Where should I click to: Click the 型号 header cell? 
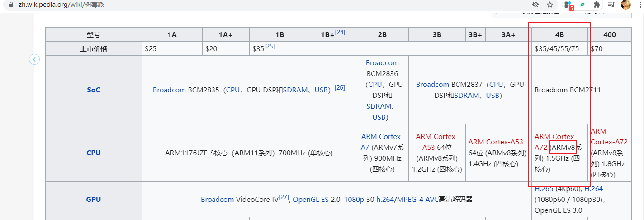(x=94, y=34)
